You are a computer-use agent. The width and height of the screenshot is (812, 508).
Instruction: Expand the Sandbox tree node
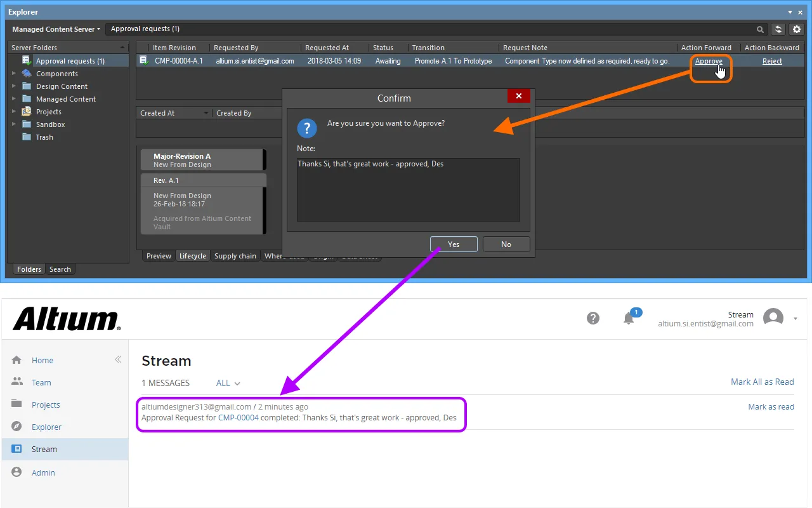(14, 124)
